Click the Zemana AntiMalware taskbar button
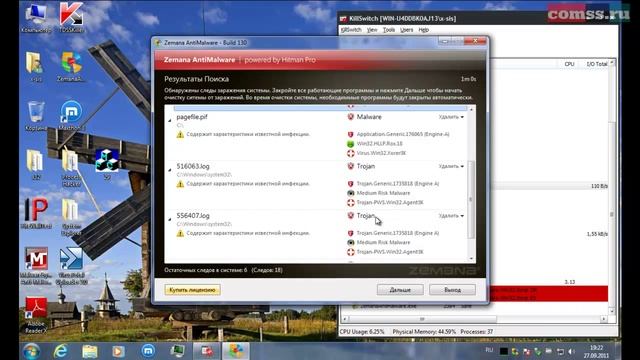This screenshot has height=360, width=640. click(236, 351)
